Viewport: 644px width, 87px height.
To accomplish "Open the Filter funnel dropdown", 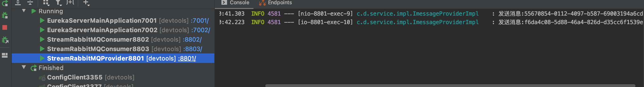I will pos(58,3).
